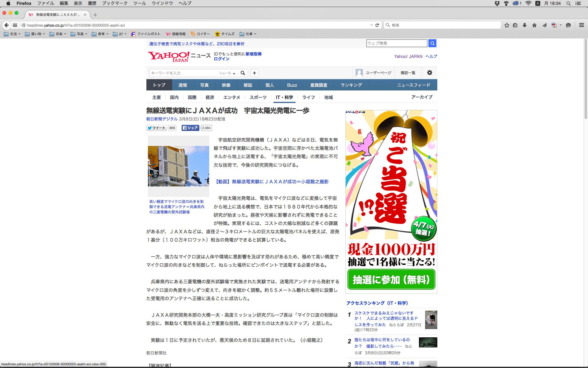Click the ツイート share button
Screen dimensions: 588x368
coord(156,128)
